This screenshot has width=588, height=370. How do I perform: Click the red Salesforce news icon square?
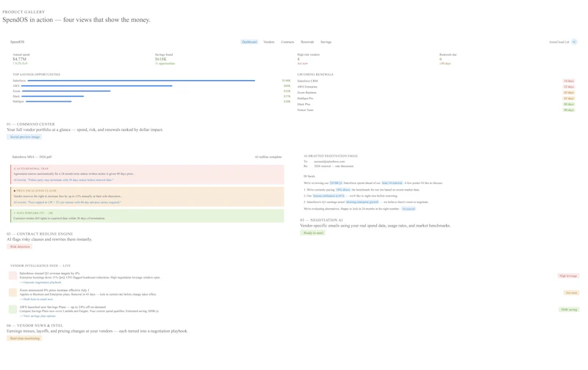click(x=12, y=275)
